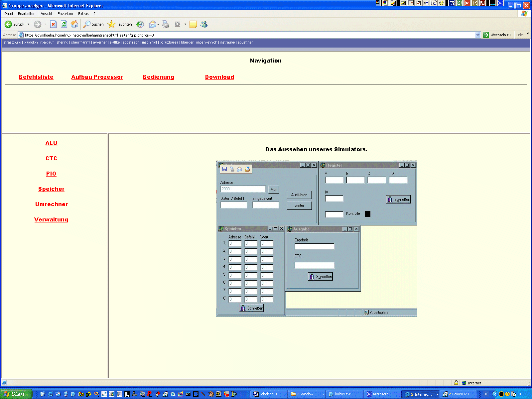Screen dimensions: 532x399
Task: Open new mail message from Office shortcut bar
Action: tap(403, 3)
